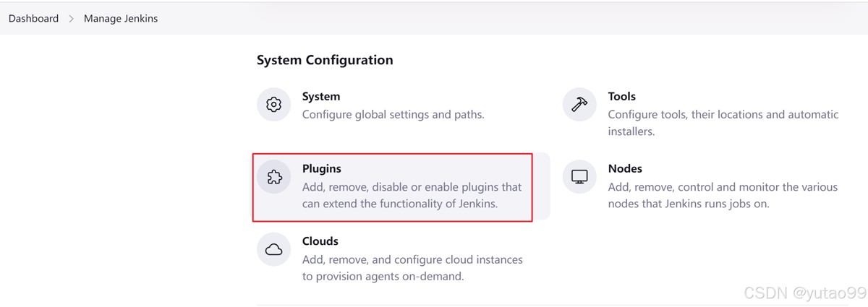Open the Clouds title link

click(320, 241)
